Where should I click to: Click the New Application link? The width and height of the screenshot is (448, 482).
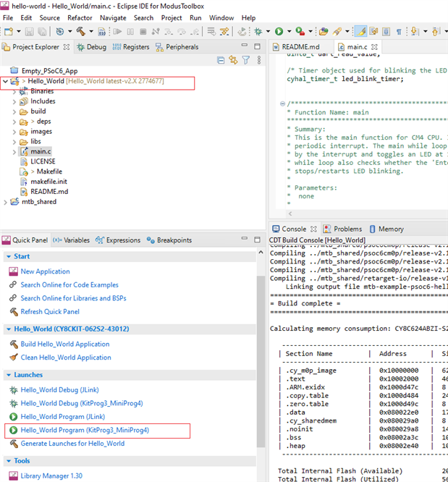[45, 271]
